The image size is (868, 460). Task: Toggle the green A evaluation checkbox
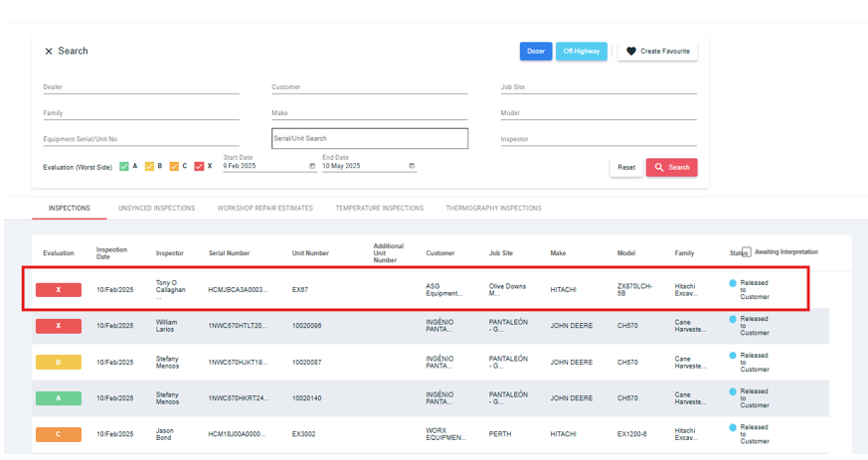coord(124,167)
